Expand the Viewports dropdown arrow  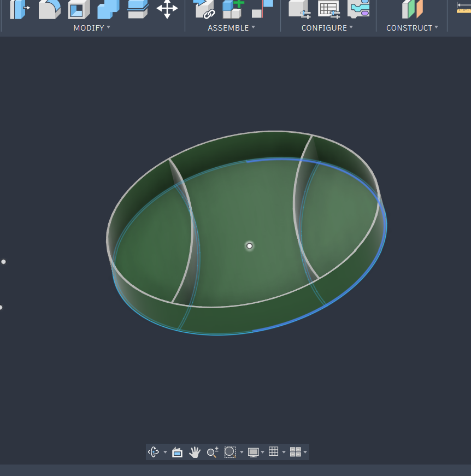(x=305, y=453)
